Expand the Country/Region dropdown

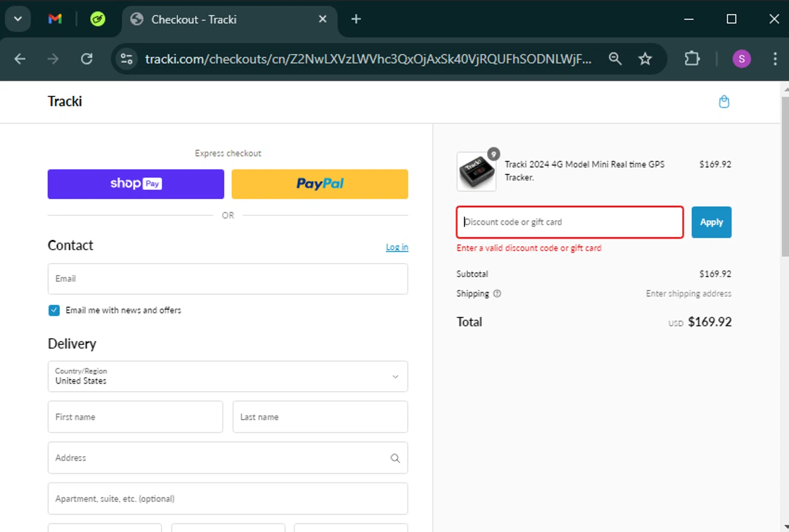228,376
